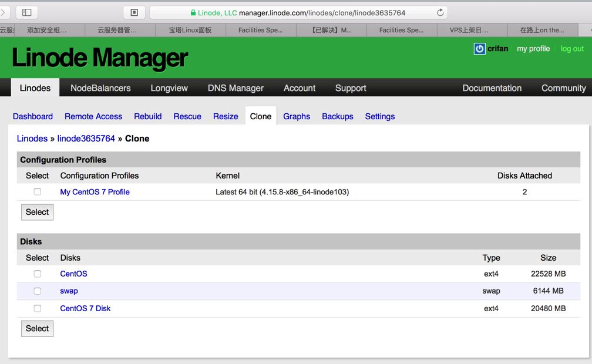592x364 pixels.
Task: Click the Latest 64 bit kernel text
Action: click(282, 192)
